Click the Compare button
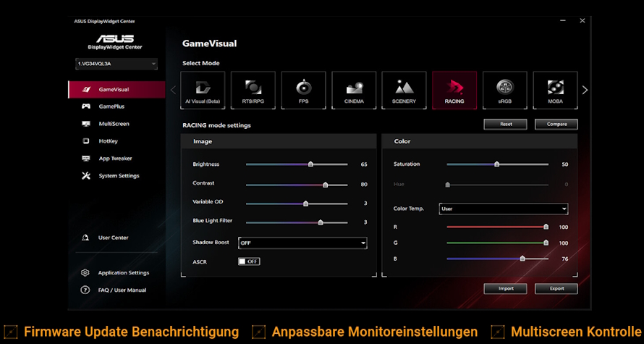Viewport: 644px width, 344px height. click(x=556, y=124)
